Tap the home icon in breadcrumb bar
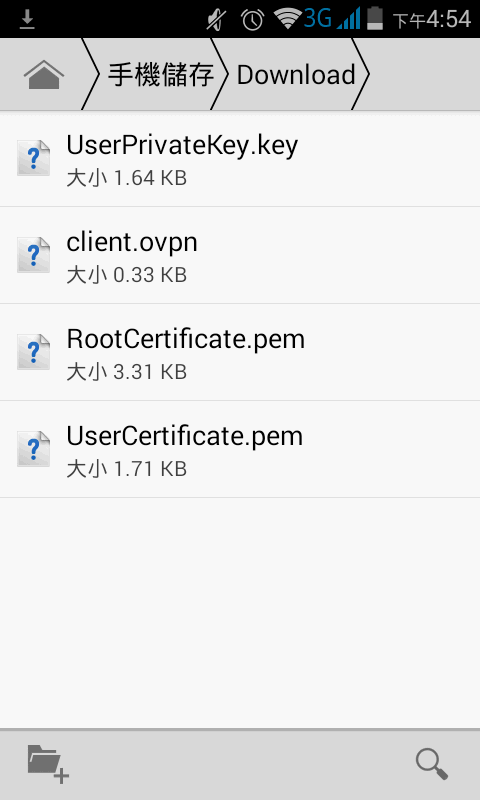The height and width of the screenshot is (800, 480). (44, 74)
